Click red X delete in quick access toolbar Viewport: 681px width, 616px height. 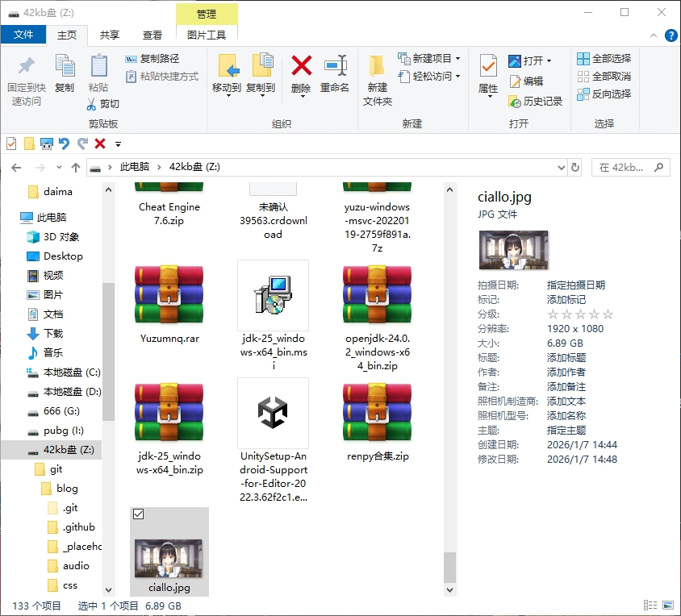[x=100, y=144]
